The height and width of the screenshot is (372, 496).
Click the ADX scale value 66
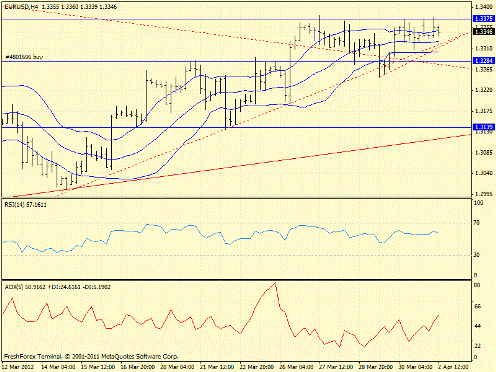click(477, 306)
